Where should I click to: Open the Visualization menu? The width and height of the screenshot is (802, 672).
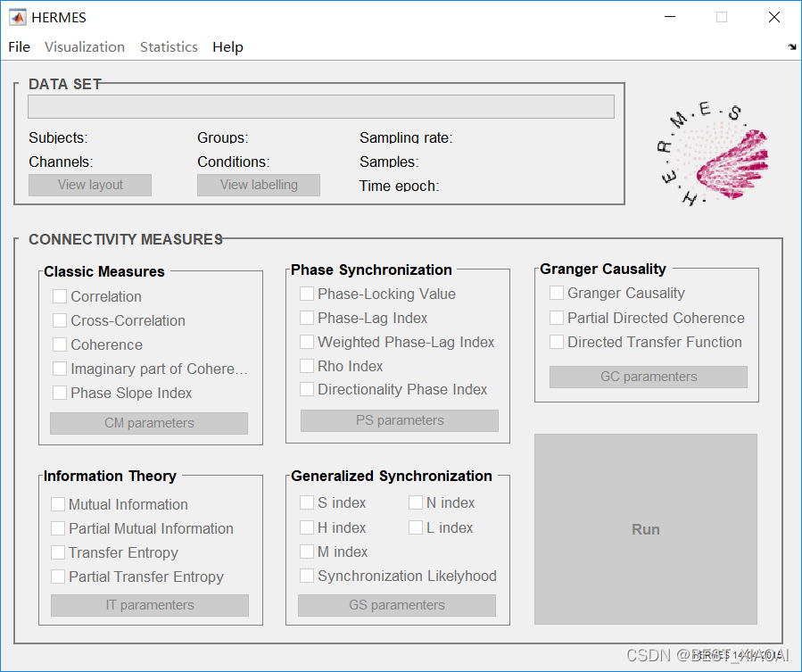coord(85,47)
